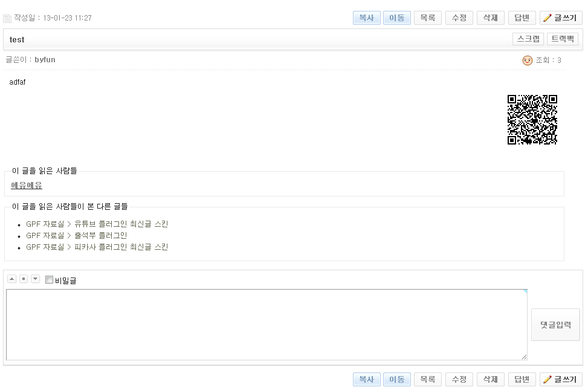This screenshot has width=588, height=390.
Task: Click inside the comment text area
Action: click(267, 325)
